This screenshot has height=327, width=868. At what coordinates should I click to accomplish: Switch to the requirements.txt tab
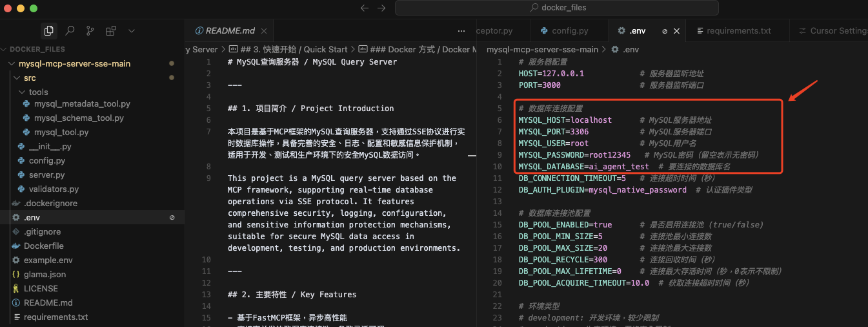[738, 30]
